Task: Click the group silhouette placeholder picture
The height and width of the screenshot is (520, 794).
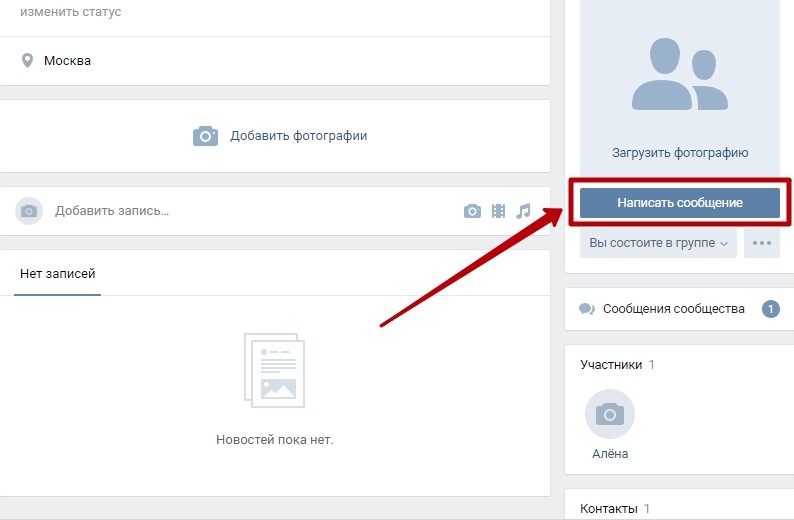Action: [x=680, y=74]
